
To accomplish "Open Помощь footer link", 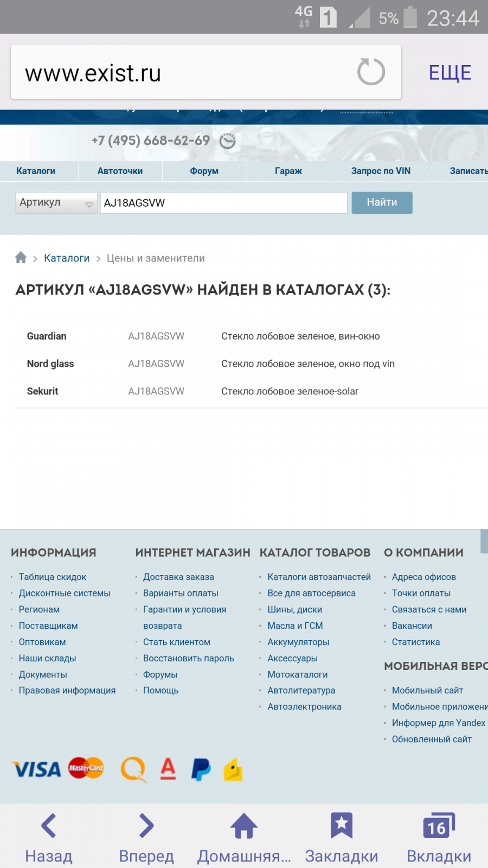I will [160, 690].
